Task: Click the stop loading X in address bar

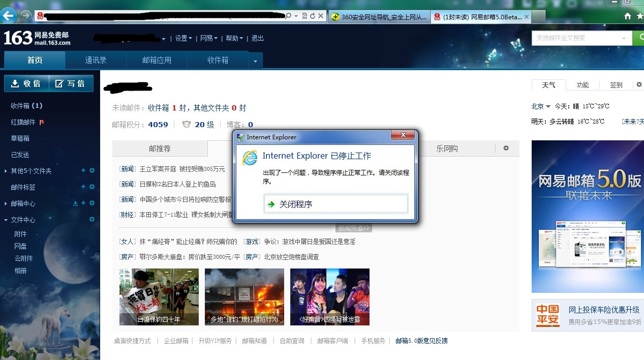Action: click(320, 16)
